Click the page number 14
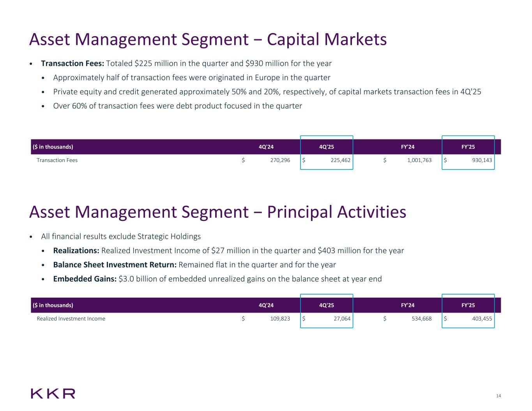Viewport: 532px width, 411px height. (x=498, y=396)
